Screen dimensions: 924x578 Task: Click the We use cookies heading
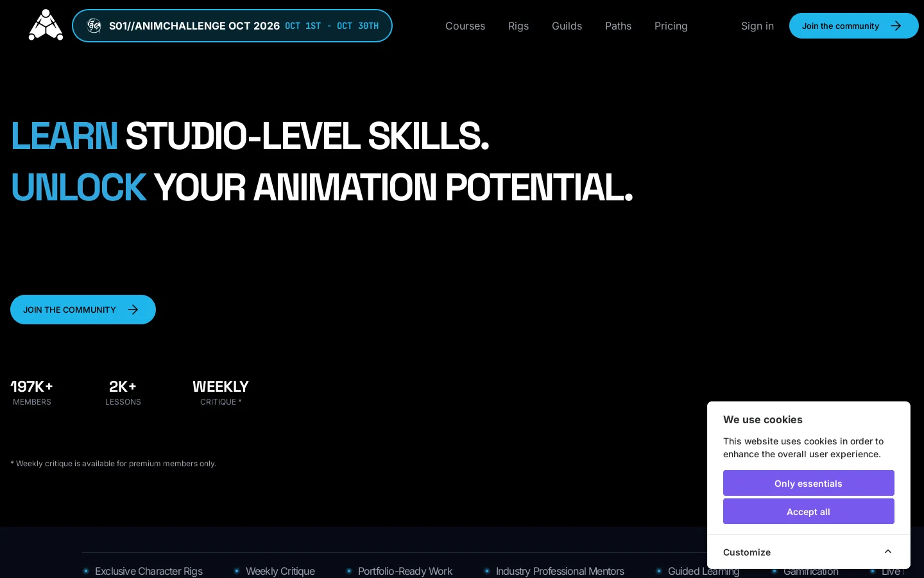pos(763,419)
